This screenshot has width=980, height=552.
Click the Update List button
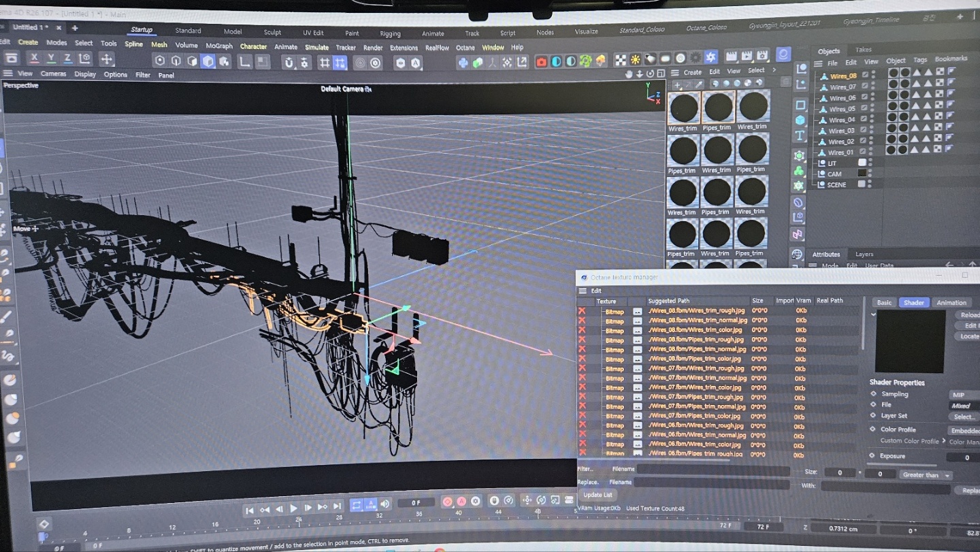click(x=598, y=494)
